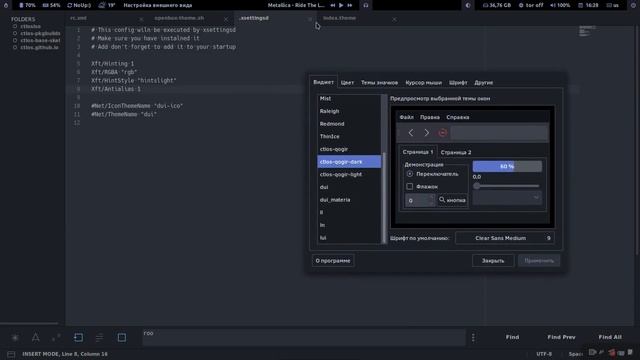
Task: Click power icon at top-right corner
Action: tap(633, 5)
